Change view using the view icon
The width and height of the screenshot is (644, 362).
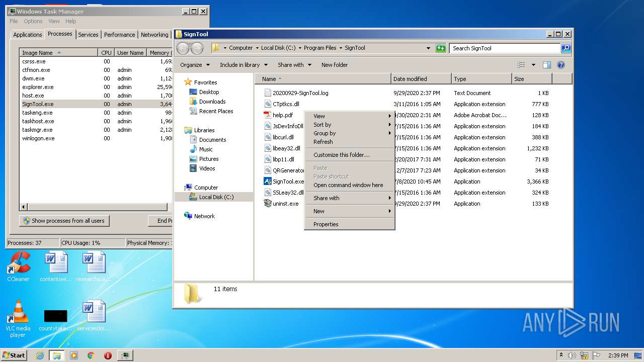(521, 65)
